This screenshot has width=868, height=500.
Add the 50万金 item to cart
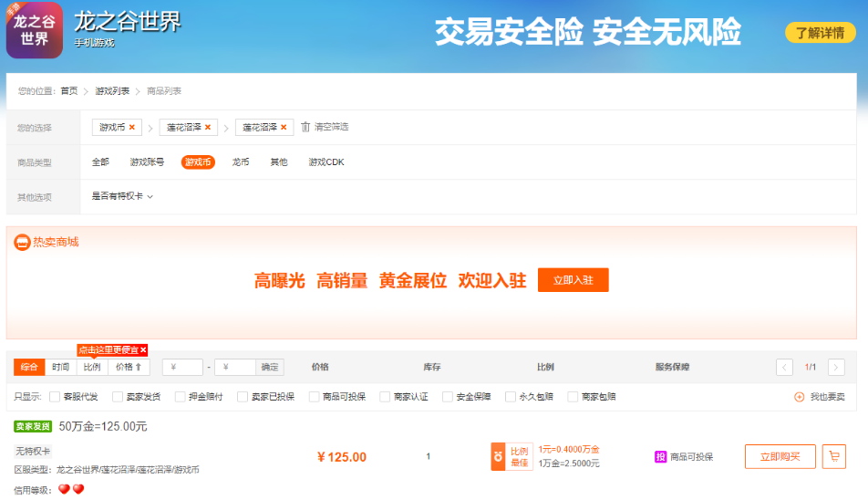coord(833,457)
